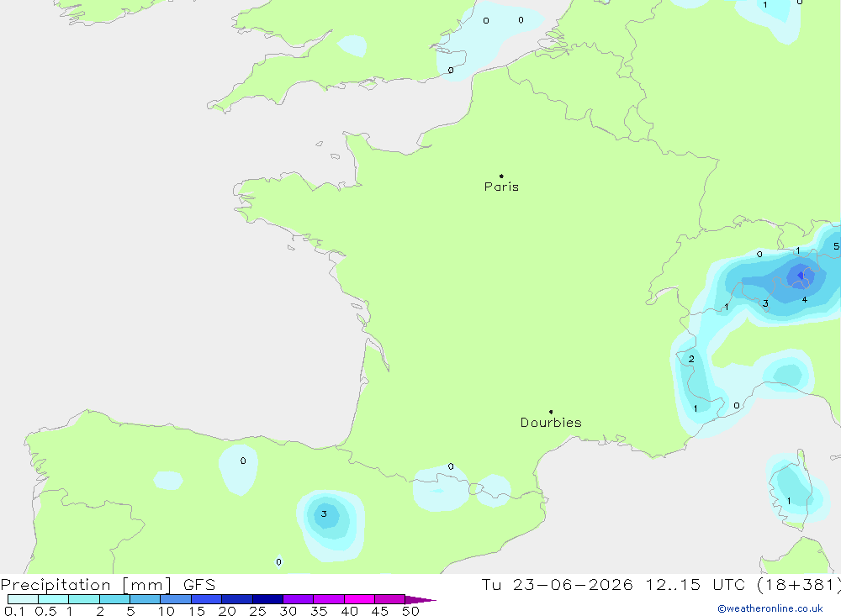Open the weatheronline.co.uk copyright link
This screenshot has height=616, width=841.
[770, 608]
